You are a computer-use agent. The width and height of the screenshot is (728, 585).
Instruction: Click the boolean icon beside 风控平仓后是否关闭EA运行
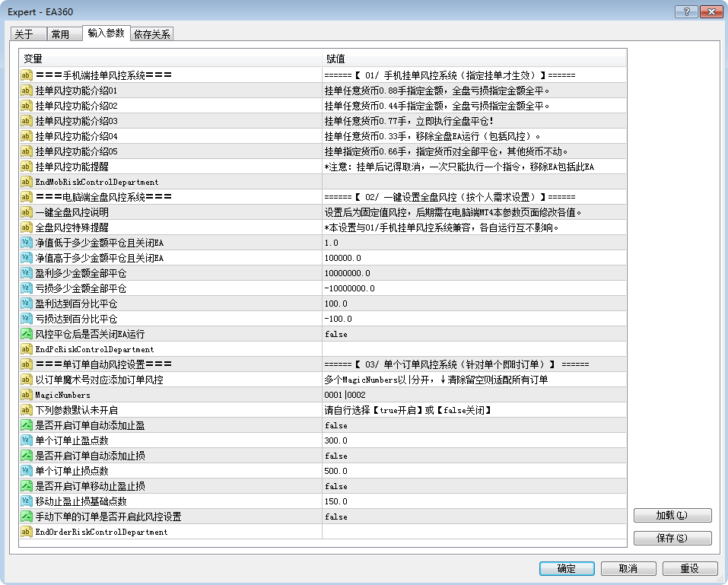click(26, 334)
